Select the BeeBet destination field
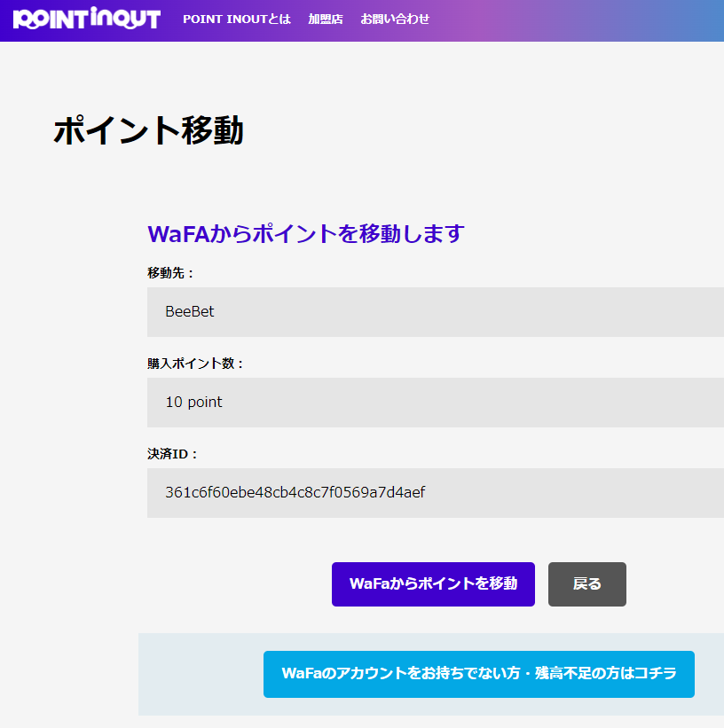Image resolution: width=724 pixels, height=728 pixels. 436,312
